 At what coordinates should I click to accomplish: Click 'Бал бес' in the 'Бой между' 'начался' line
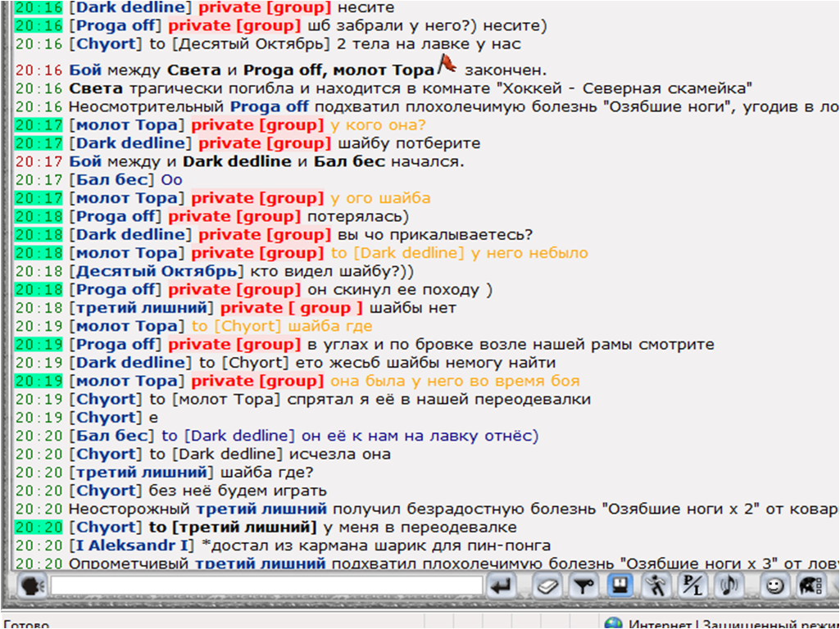[349, 161]
